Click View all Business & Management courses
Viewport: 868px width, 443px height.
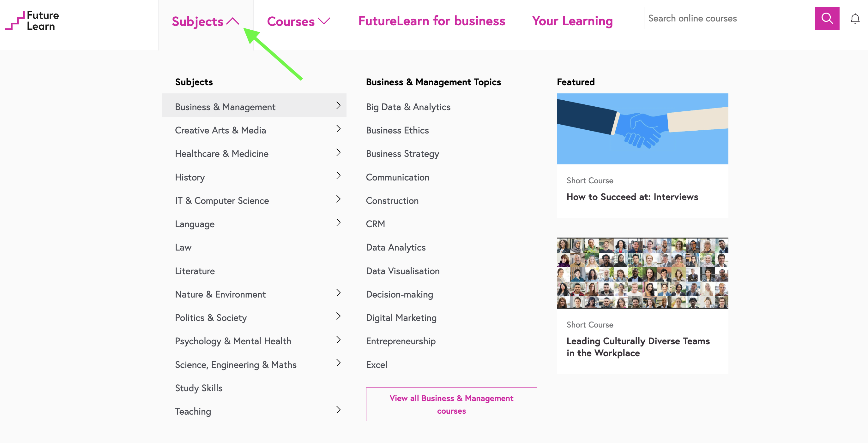[451, 404]
